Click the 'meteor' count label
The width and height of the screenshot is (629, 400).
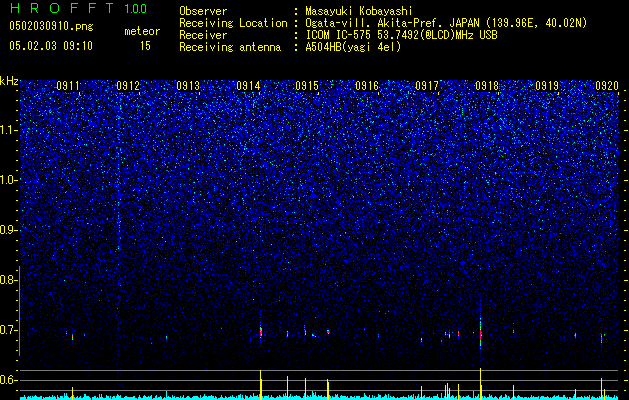[x=142, y=31]
